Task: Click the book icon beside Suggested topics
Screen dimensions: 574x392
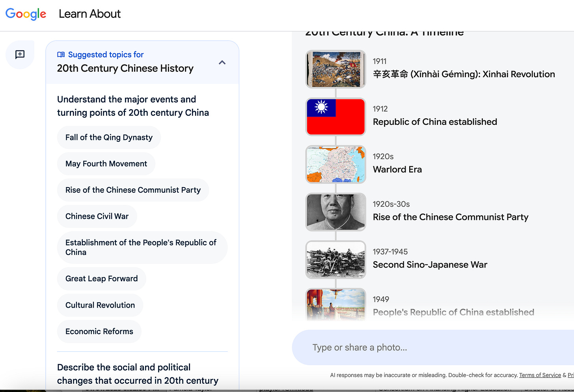Action: (x=61, y=55)
